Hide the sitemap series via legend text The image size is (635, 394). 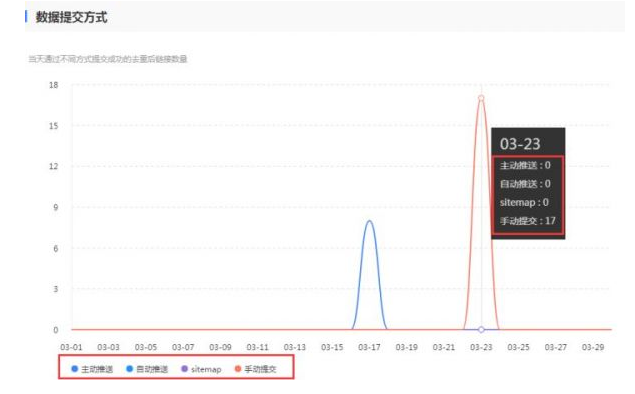point(206,369)
